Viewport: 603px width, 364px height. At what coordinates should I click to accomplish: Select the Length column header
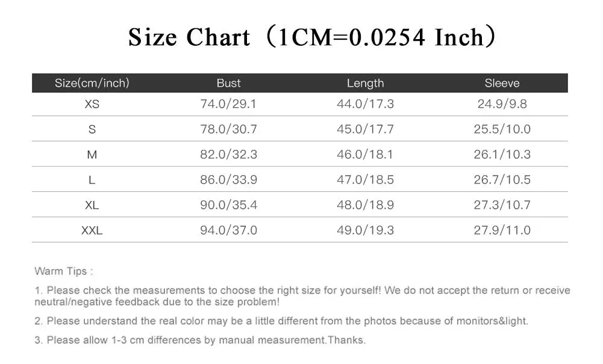(365, 83)
